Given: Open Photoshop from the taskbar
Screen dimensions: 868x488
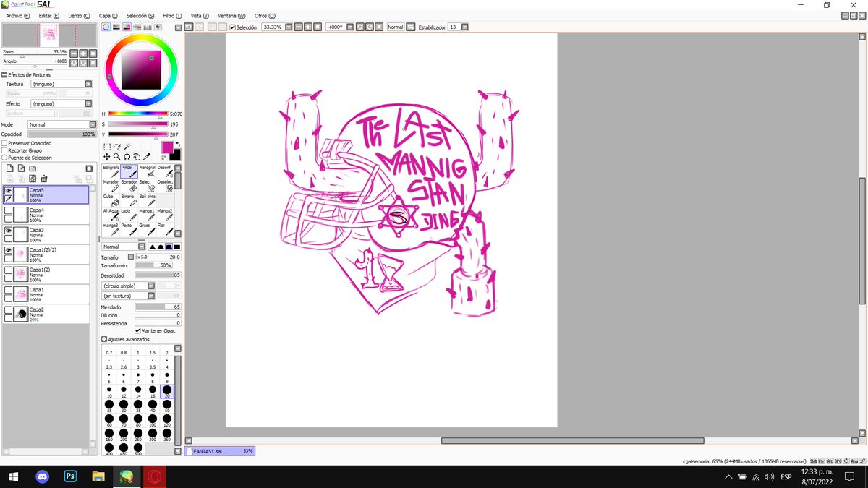Looking at the screenshot, I should (x=71, y=476).
